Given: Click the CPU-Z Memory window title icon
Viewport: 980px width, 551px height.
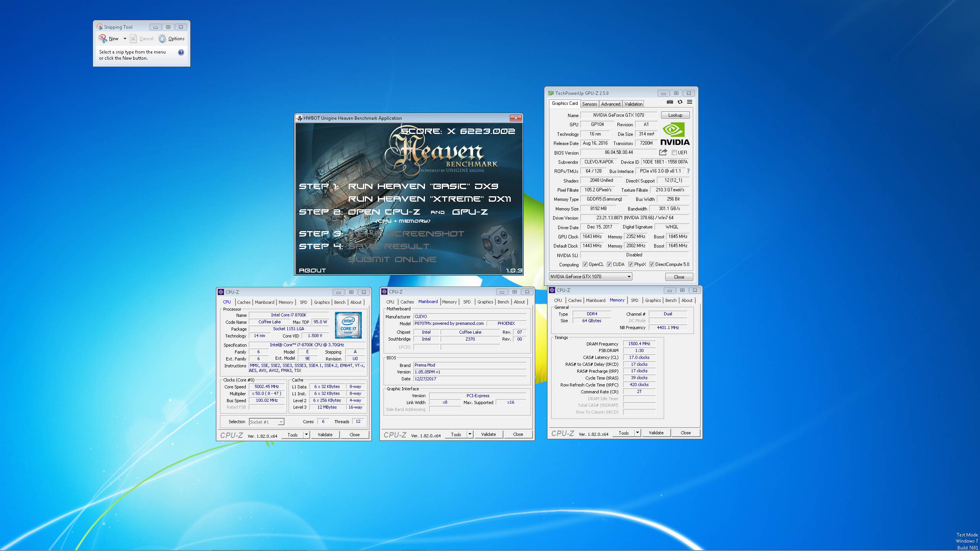Looking at the screenshot, I should [x=552, y=290].
